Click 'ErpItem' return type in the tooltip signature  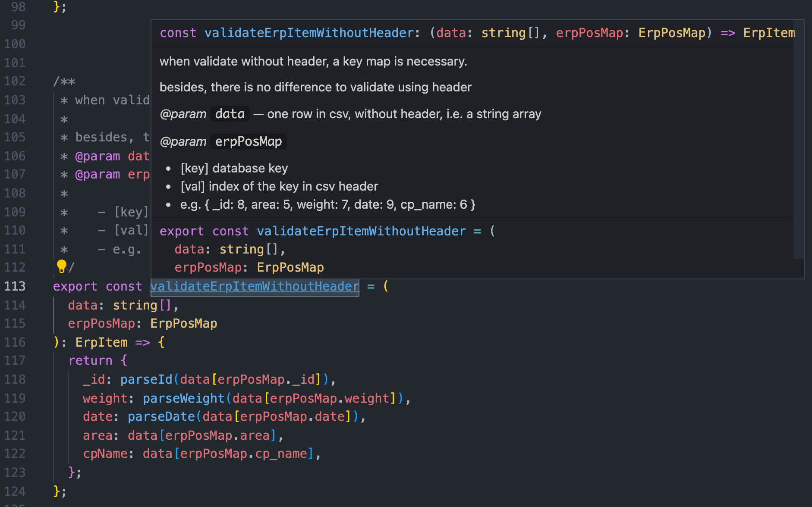coord(769,33)
